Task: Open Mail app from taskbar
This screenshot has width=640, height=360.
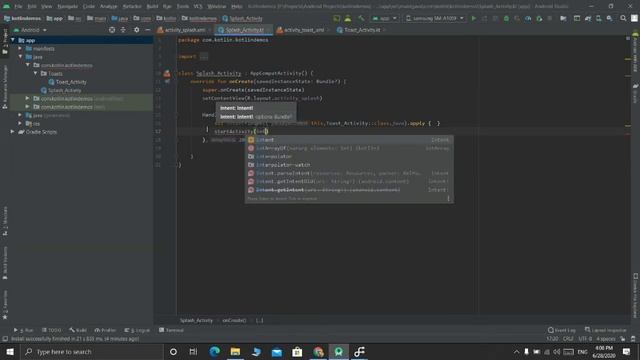Action: point(277,351)
